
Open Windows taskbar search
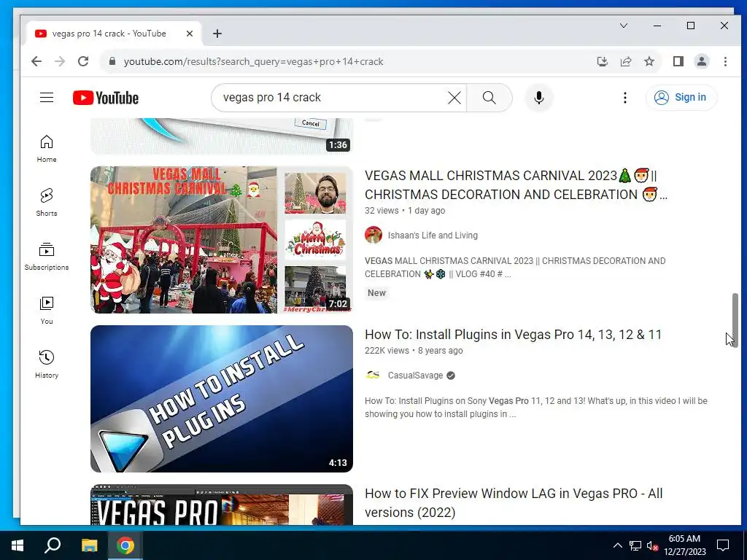tap(53, 545)
